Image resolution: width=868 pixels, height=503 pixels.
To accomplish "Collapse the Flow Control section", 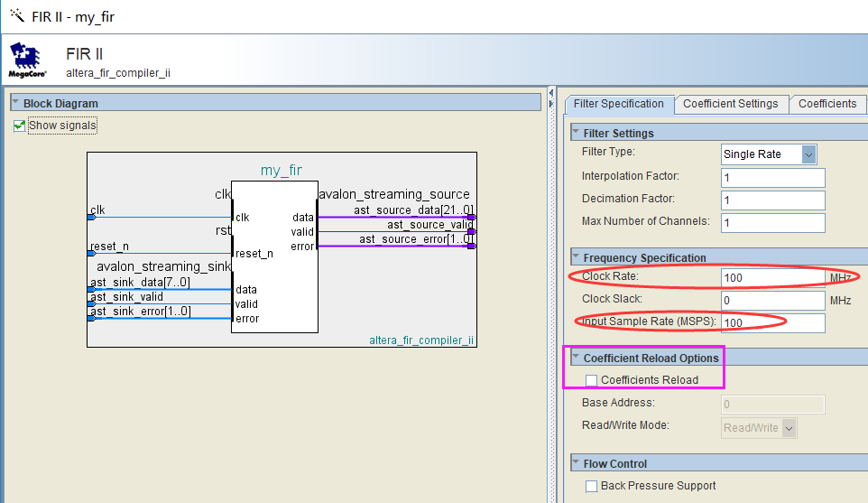I will [576, 462].
